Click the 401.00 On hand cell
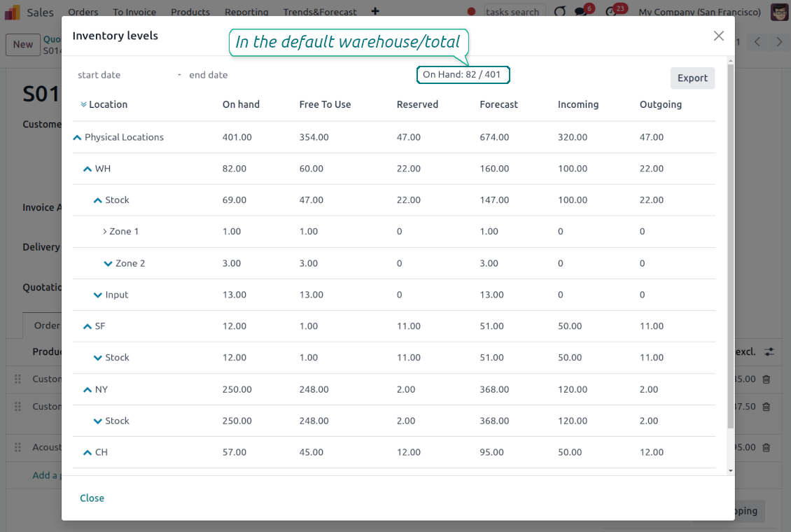 click(237, 137)
